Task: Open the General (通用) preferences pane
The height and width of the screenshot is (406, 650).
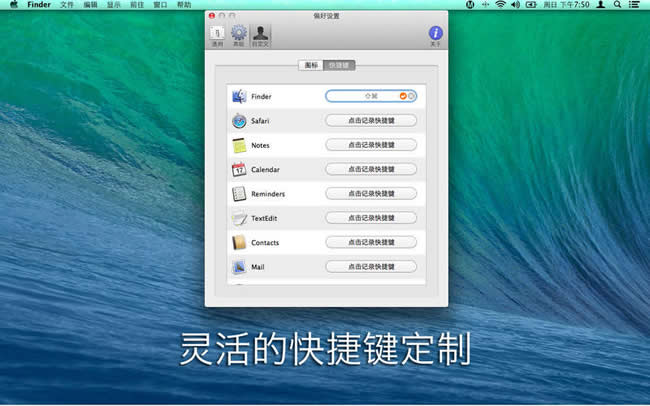Action: 217,36
